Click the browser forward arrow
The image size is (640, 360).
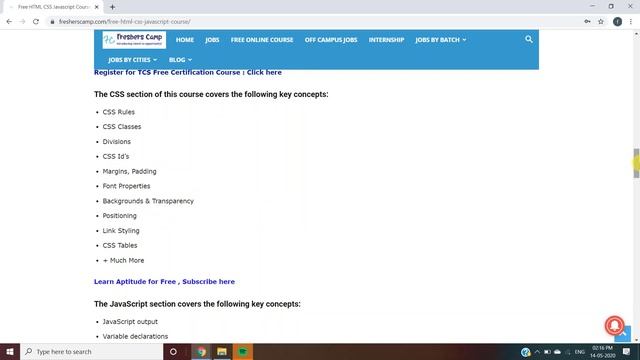click(x=22, y=22)
